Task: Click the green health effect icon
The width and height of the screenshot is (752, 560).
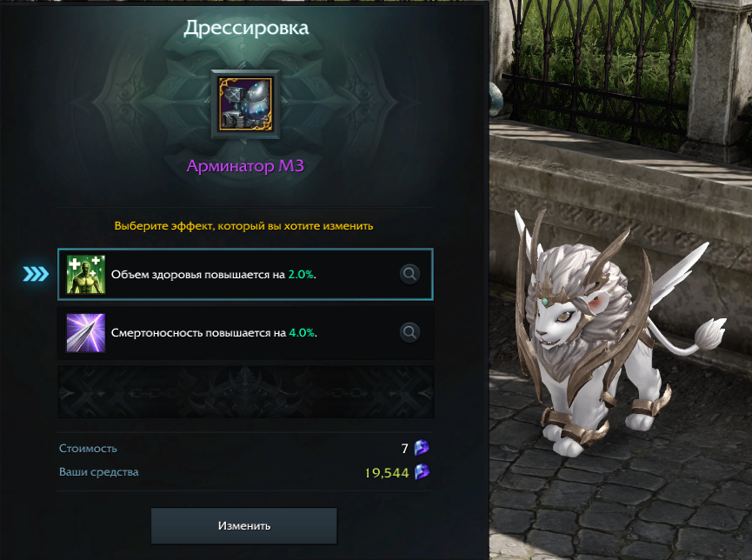Action: tap(86, 275)
